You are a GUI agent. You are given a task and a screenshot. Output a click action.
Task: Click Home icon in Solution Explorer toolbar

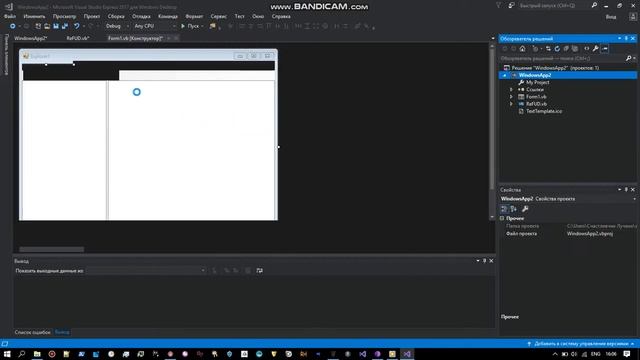point(522,49)
